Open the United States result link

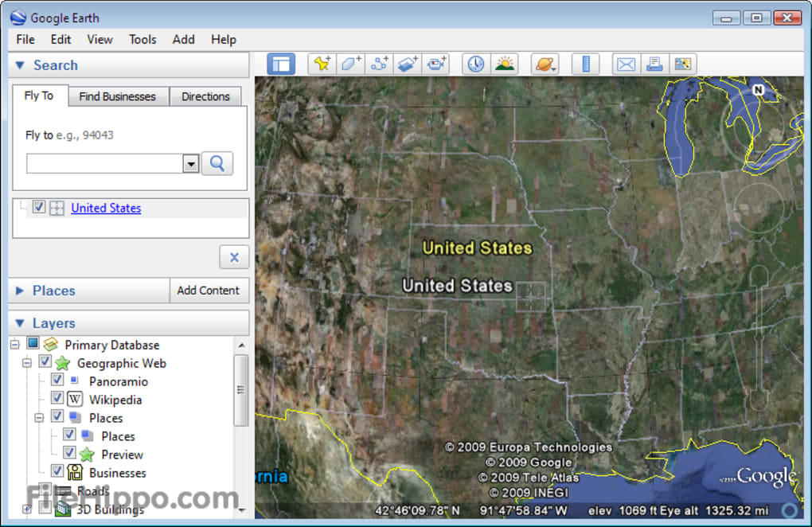click(x=106, y=208)
